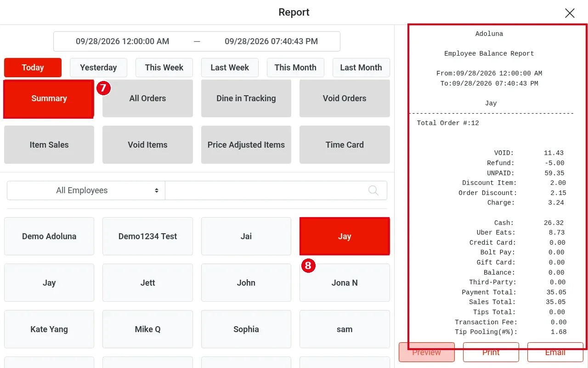Click the search magnifier icon
588x368 pixels.
click(373, 190)
